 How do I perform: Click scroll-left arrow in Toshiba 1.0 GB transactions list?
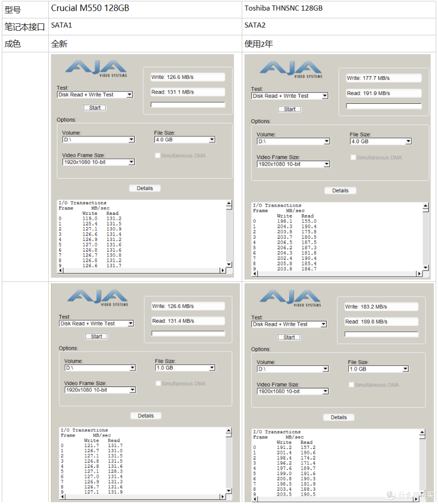pos(255,499)
